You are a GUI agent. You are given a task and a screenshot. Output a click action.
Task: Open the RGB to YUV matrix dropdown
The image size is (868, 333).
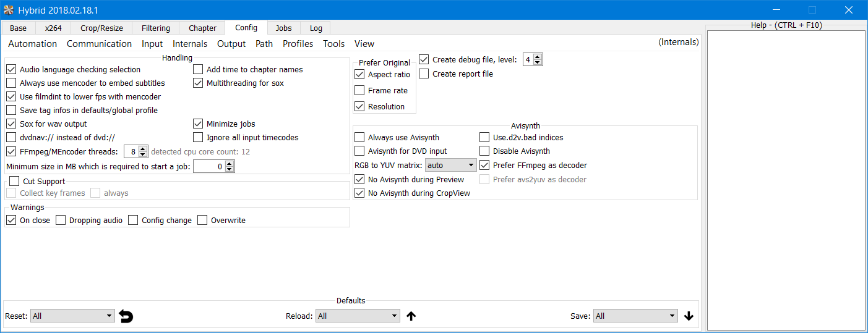click(x=451, y=166)
